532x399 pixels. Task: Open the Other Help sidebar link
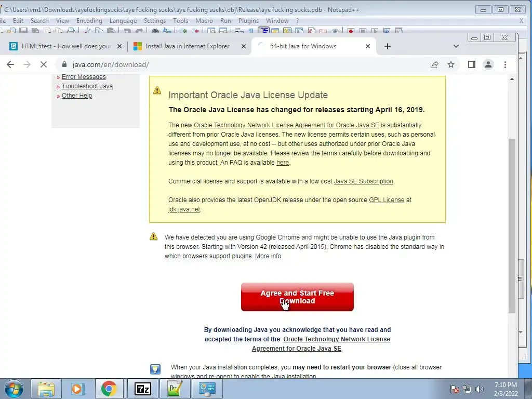tap(77, 96)
